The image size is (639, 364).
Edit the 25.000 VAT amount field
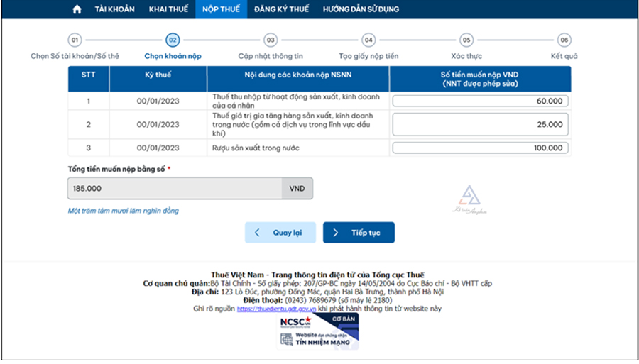pos(480,125)
